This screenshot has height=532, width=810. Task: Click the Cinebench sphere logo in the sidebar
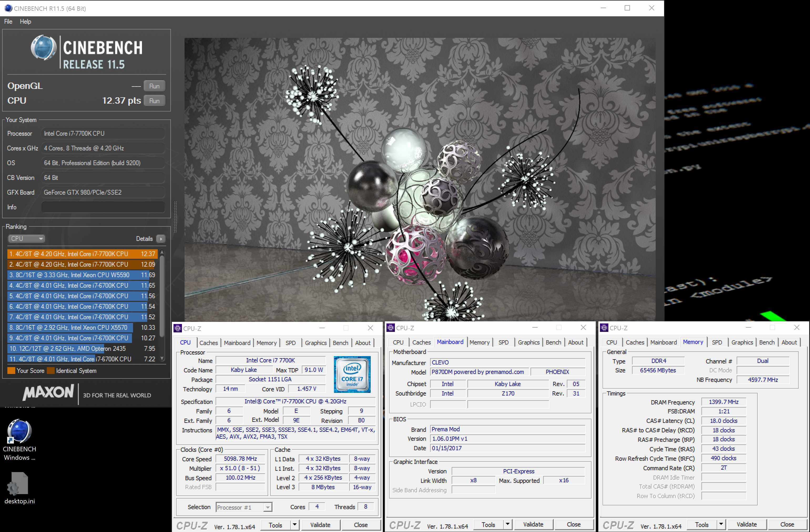[44, 48]
